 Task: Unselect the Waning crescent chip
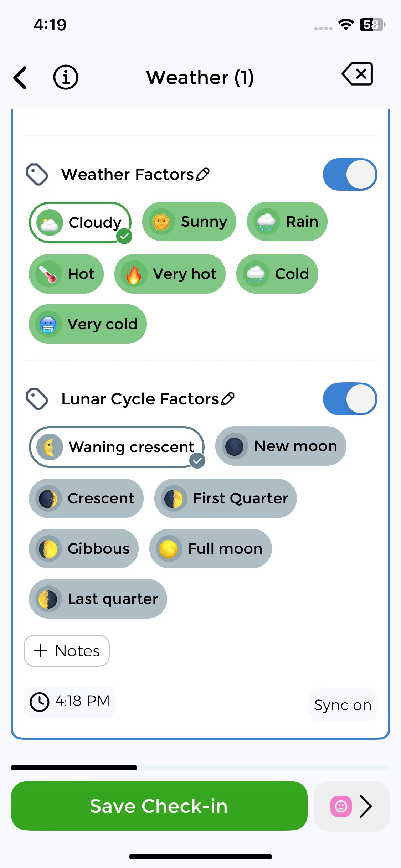pyautogui.click(x=117, y=447)
